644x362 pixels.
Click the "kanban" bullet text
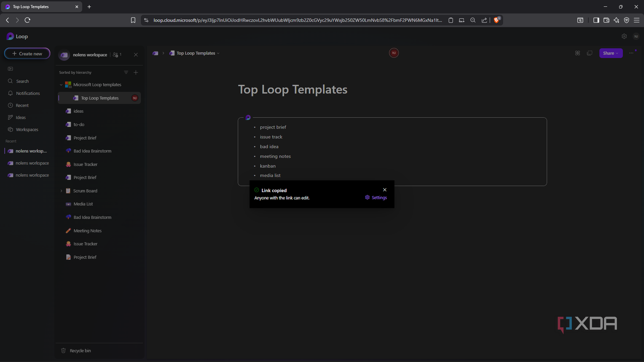coord(268,166)
